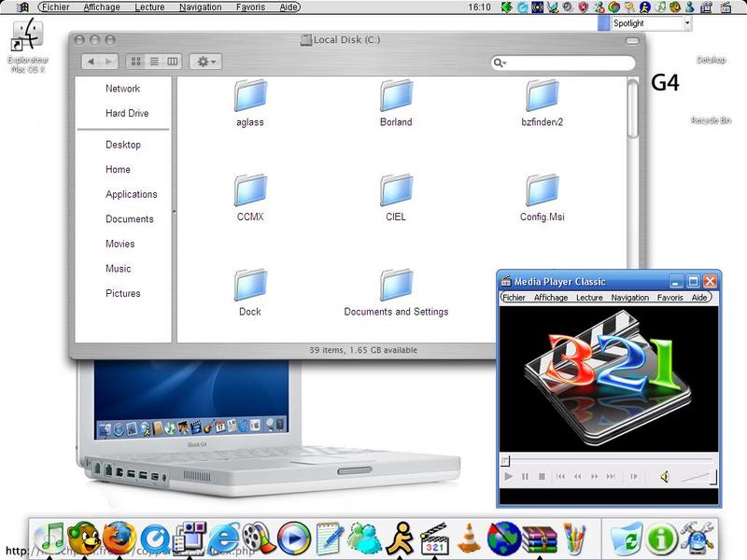Click the Finder back arrow button
747x560 pixels.
(91, 62)
